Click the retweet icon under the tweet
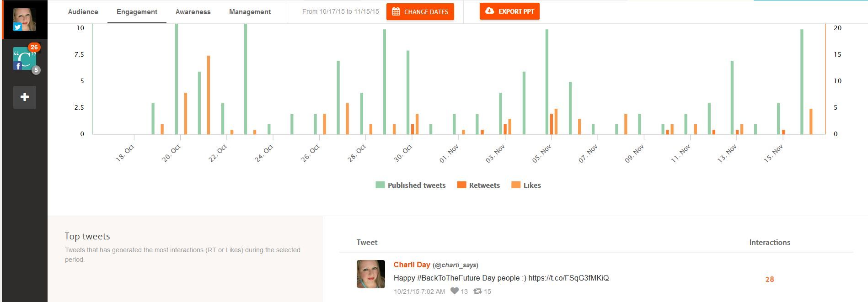Screen dimensions: 868x302 [x=477, y=291]
